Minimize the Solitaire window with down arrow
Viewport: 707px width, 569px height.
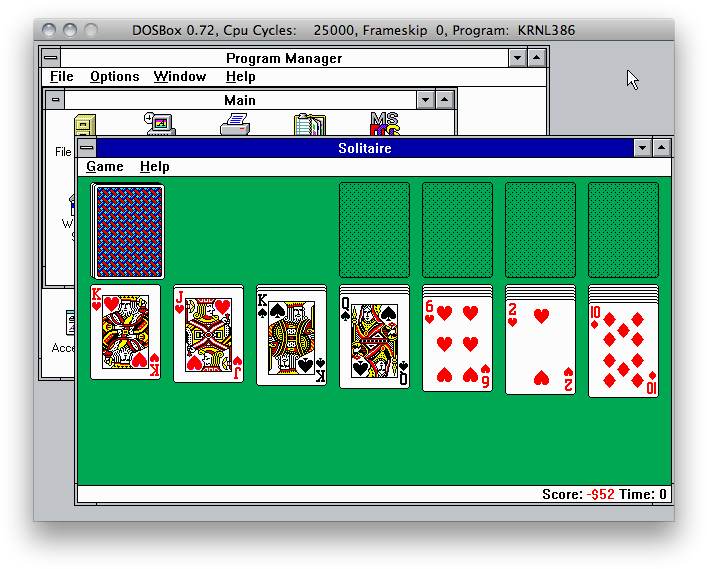(x=643, y=148)
